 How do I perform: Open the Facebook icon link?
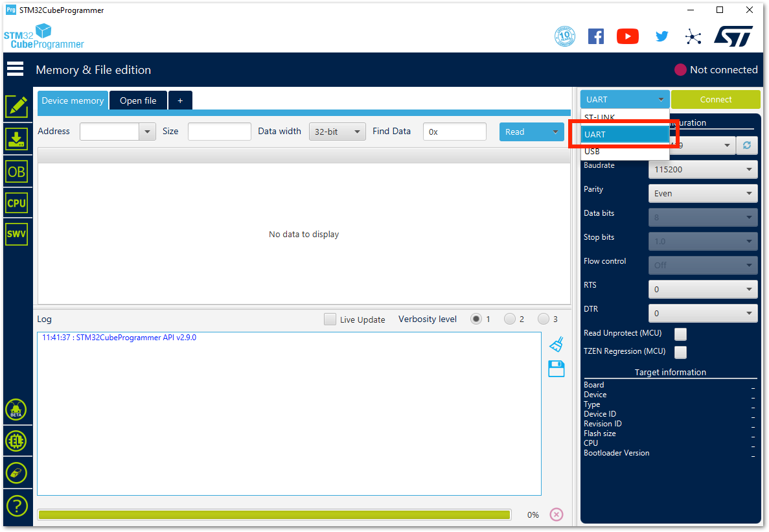pos(596,36)
